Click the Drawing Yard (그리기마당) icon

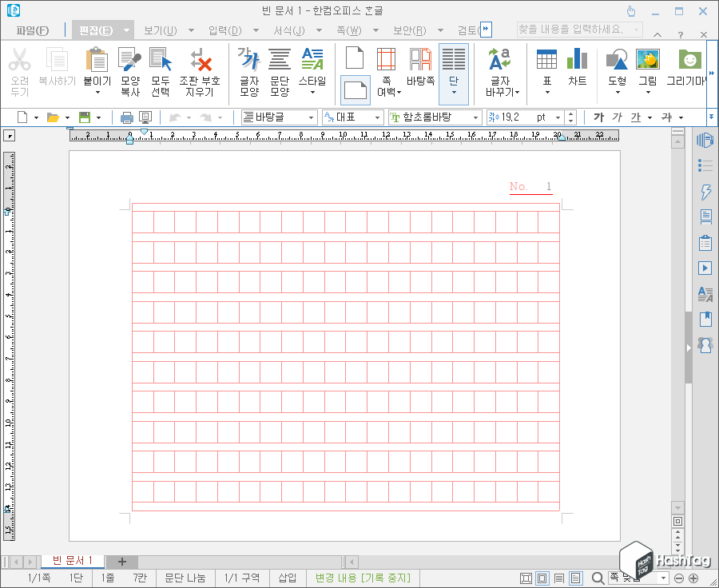tap(689, 60)
